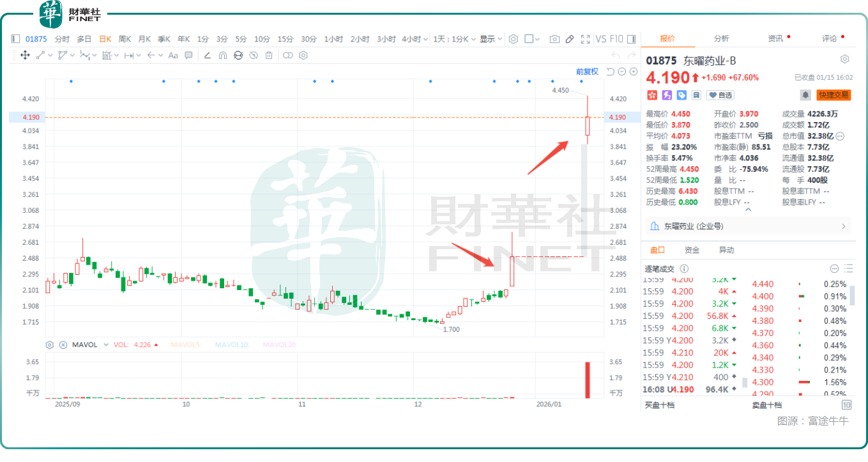Take a chart screenshot with camera icon
This screenshot has height=462, width=868.
(554, 39)
